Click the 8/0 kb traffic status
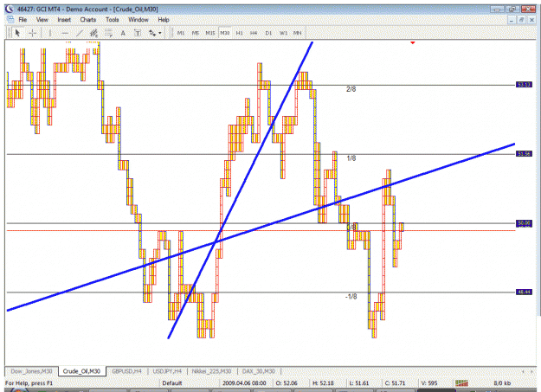Image resolution: width=541 pixels, height=392 pixels. [502, 383]
